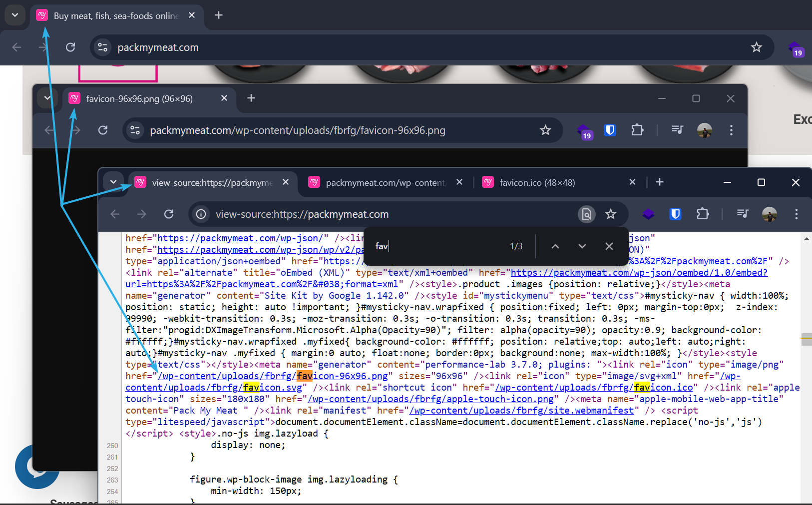The width and height of the screenshot is (812, 505).
Task: Click the favicon-96x96.png URL address bar
Action: [342, 130]
